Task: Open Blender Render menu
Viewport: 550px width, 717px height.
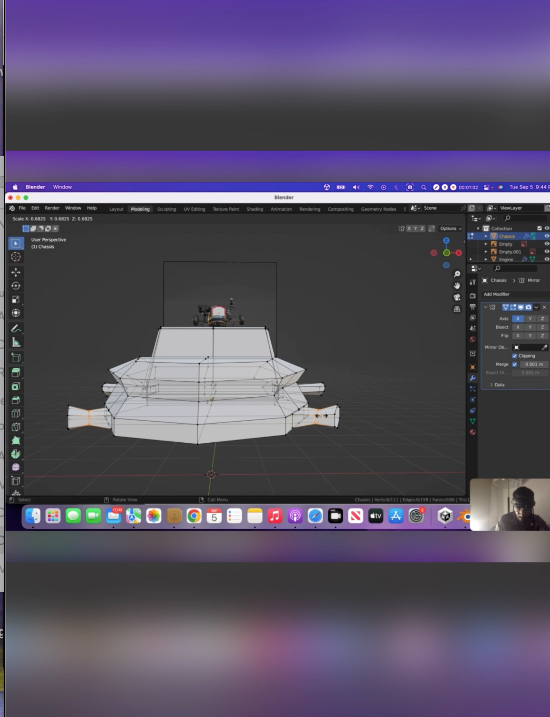Action: [52, 208]
